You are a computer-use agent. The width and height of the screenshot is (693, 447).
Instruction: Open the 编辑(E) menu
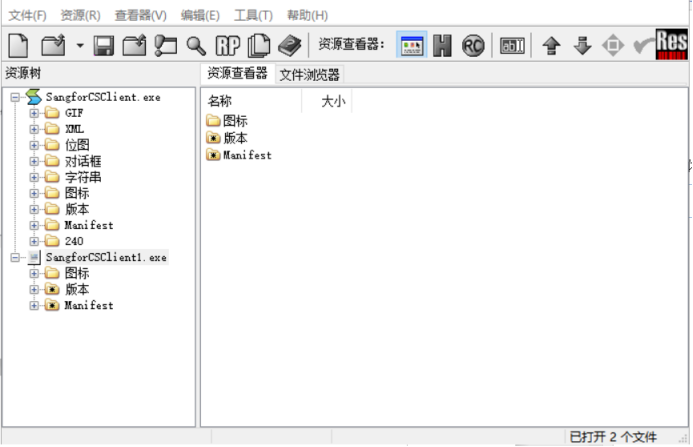[x=200, y=15]
